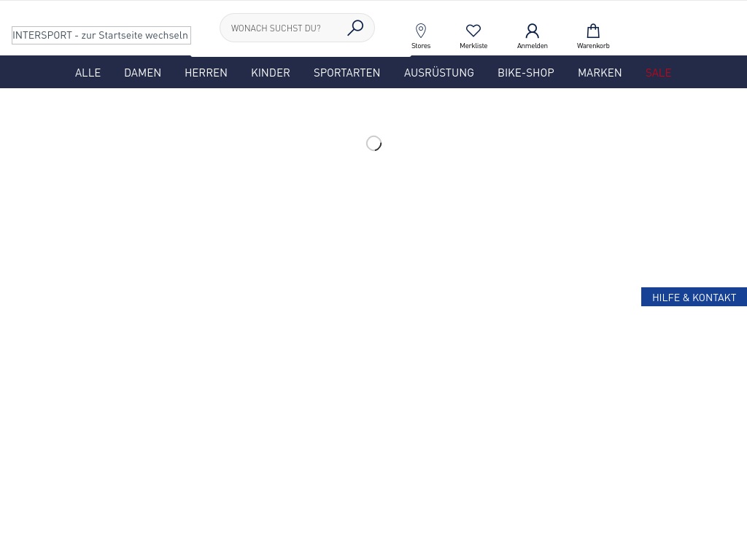Expand the MARKEN brands menu

click(x=600, y=72)
